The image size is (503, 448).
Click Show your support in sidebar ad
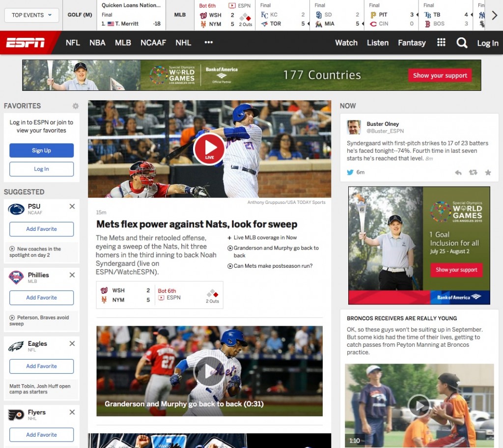[x=456, y=270]
